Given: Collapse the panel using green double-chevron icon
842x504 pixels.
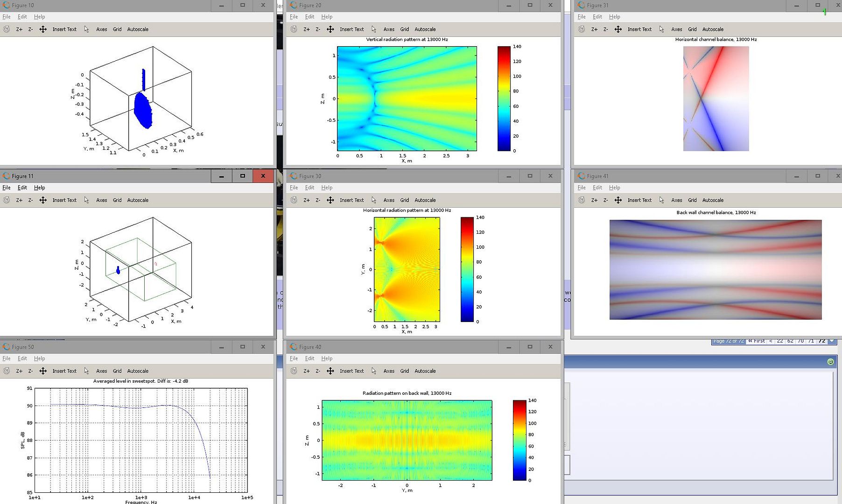Looking at the screenshot, I should [x=830, y=362].
